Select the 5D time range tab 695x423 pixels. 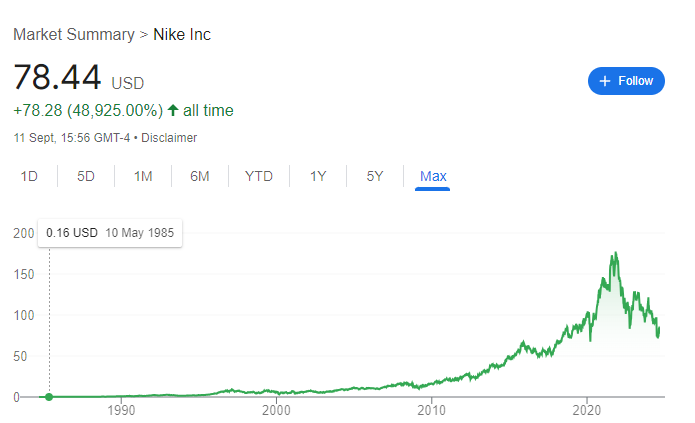pos(86,177)
